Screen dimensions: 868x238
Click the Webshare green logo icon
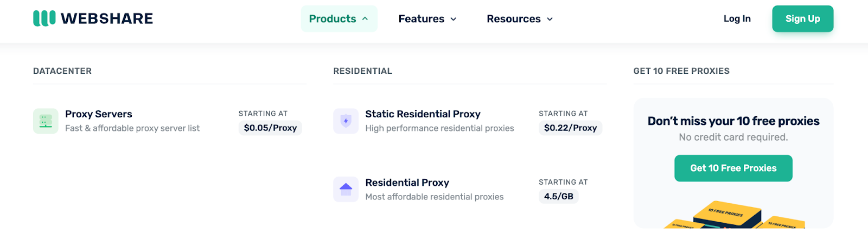[44, 18]
